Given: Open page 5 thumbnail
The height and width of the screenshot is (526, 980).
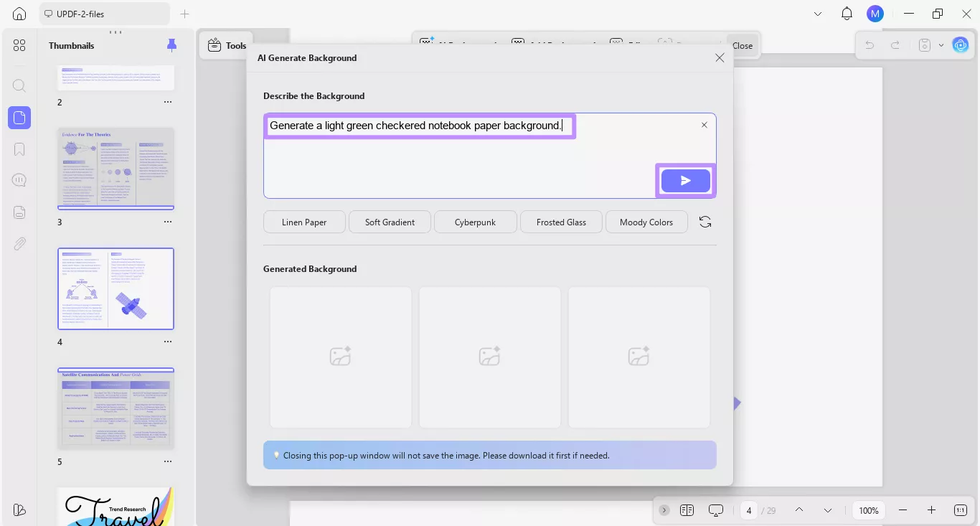Looking at the screenshot, I should tap(116, 408).
